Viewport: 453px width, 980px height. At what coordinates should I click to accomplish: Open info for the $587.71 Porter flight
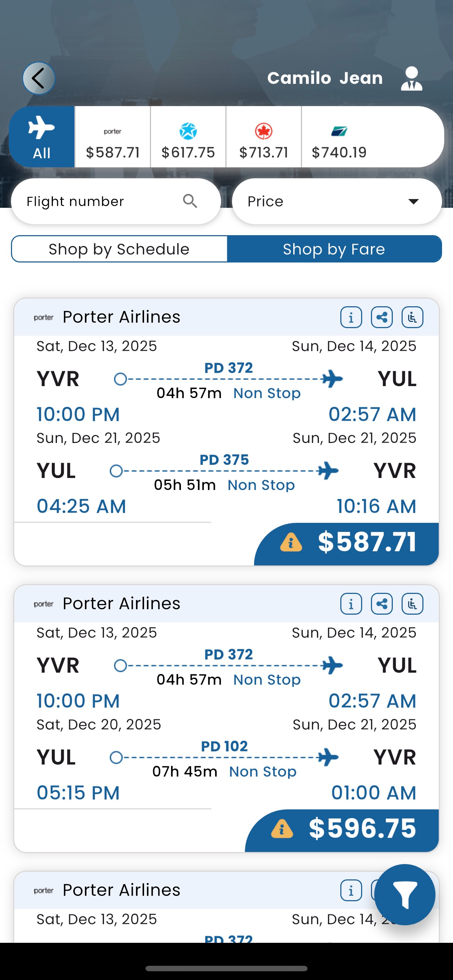[351, 317]
